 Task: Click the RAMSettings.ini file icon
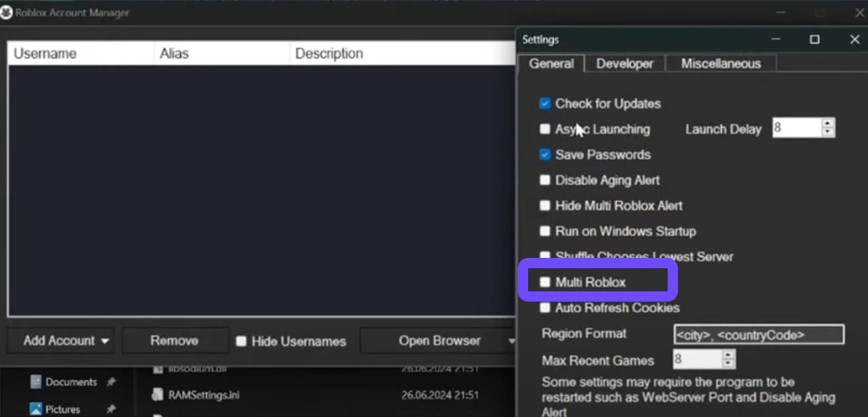click(x=157, y=395)
